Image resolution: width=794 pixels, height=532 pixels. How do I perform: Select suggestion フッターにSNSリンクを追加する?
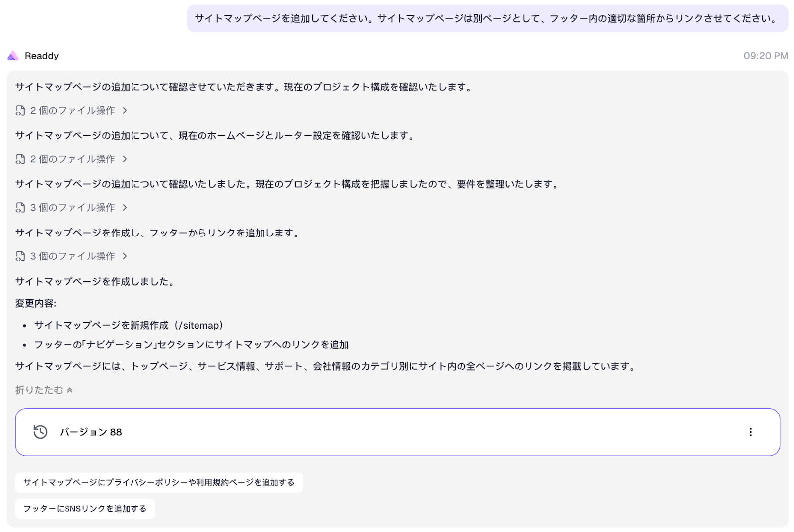[x=85, y=508]
